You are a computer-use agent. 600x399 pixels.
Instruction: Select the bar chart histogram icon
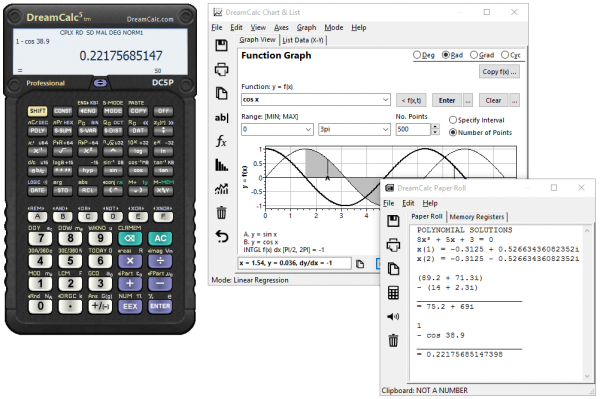point(221,165)
